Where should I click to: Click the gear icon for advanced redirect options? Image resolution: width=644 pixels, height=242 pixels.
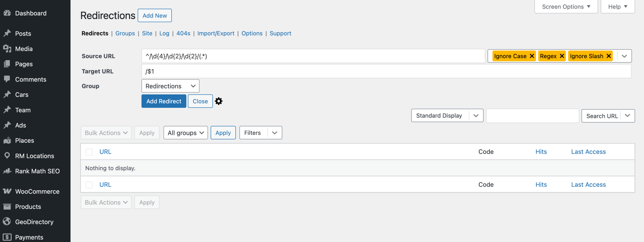tap(219, 101)
